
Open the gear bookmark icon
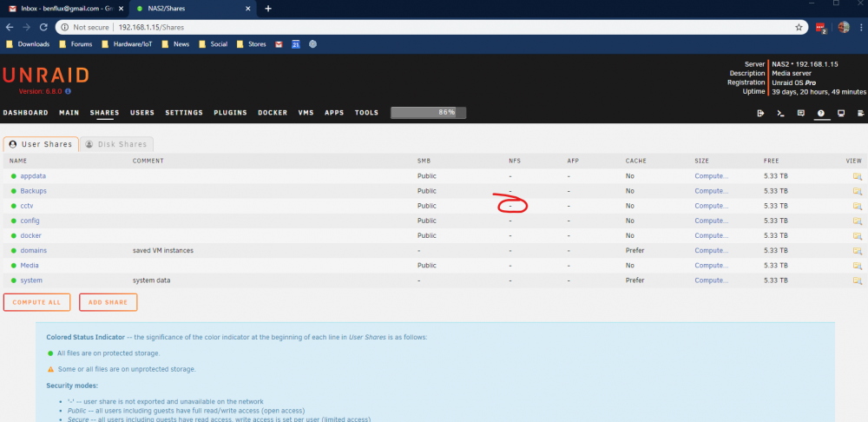312,44
